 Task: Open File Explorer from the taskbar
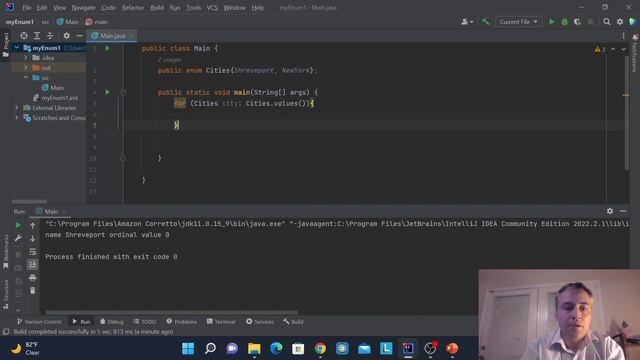click(254, 349)
